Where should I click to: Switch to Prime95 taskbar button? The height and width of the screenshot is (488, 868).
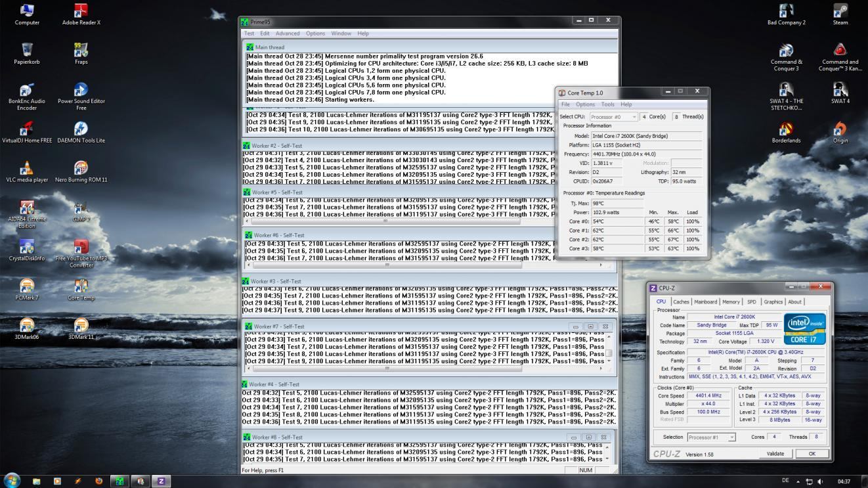[x=119, y=481]
